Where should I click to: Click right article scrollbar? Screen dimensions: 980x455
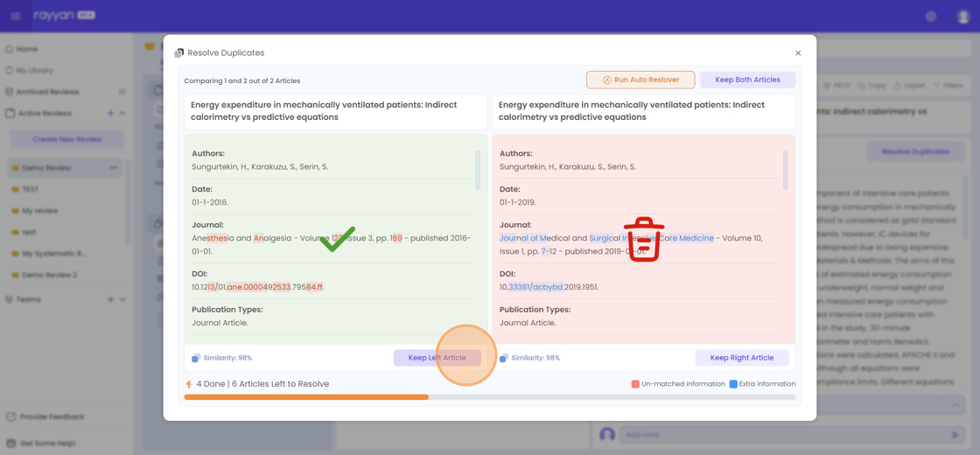pos(786,170)
